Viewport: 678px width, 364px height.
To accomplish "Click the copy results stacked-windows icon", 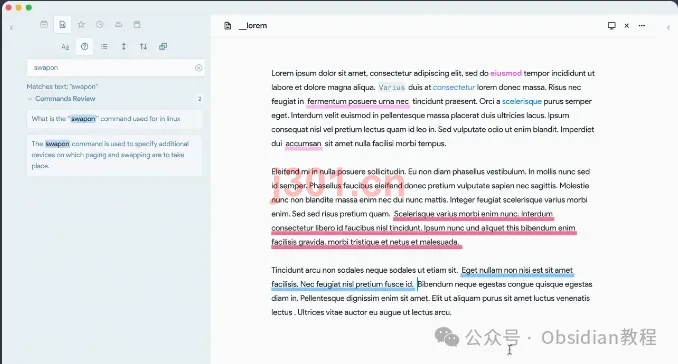I will 163,46.
